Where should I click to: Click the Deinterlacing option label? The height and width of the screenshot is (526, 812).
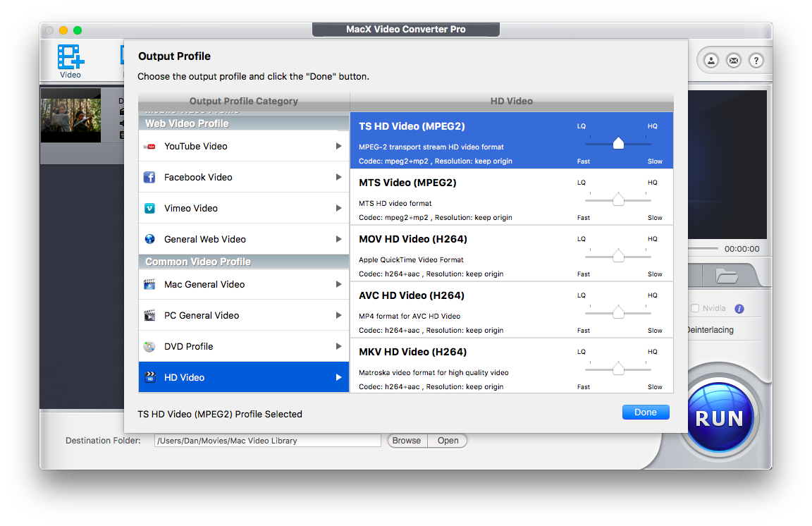(x=710, y=330)
